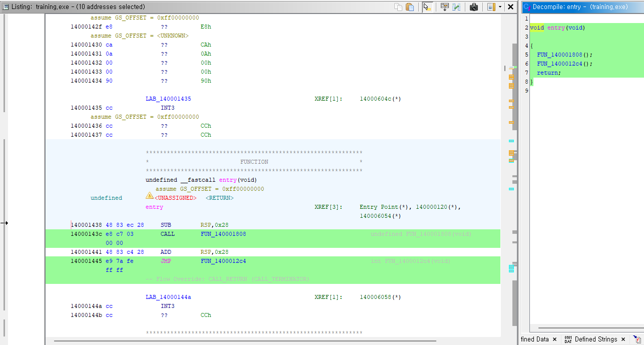Switch to the Defined Data tab
This screenshot has width=644, height=345.
[x=535, y=339]
